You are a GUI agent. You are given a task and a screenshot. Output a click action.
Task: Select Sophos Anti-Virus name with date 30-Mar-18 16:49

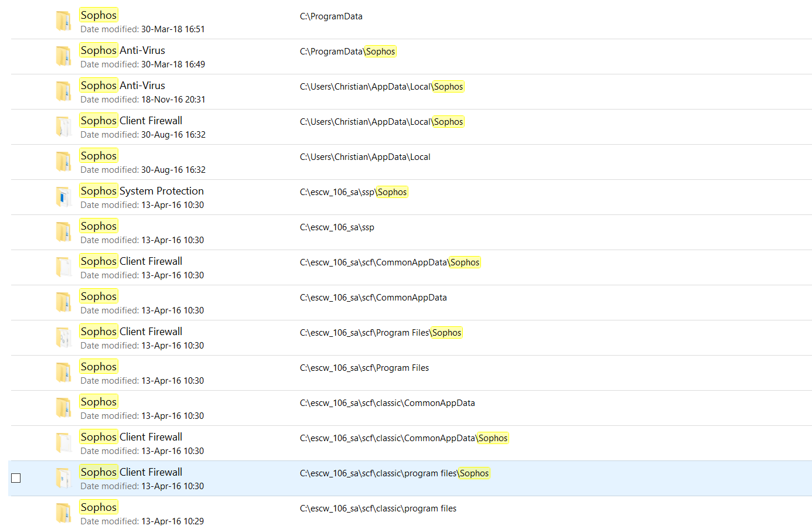pyautogui.click(x=123, y=50)
